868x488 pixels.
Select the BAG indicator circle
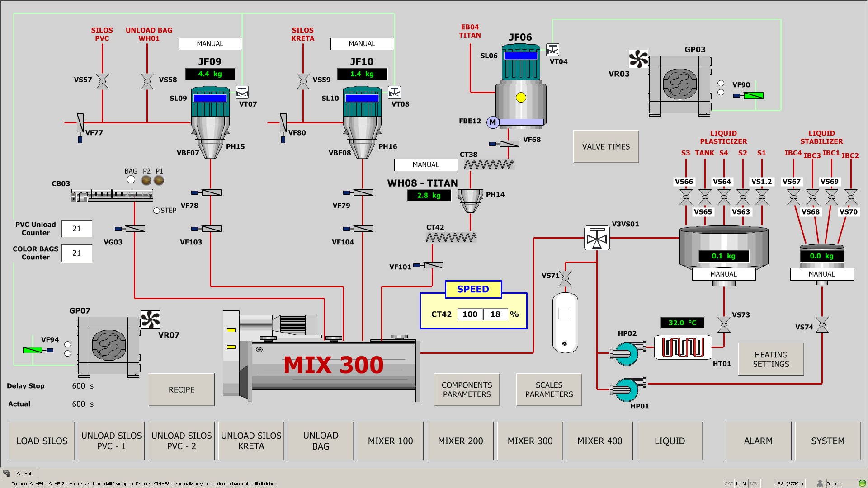tap(131, 180)
